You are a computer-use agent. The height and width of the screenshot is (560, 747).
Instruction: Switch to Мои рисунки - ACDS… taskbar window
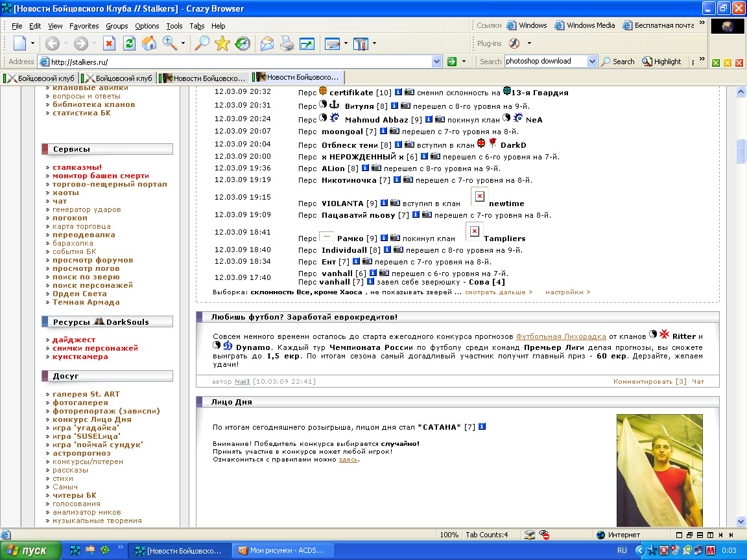283,550
